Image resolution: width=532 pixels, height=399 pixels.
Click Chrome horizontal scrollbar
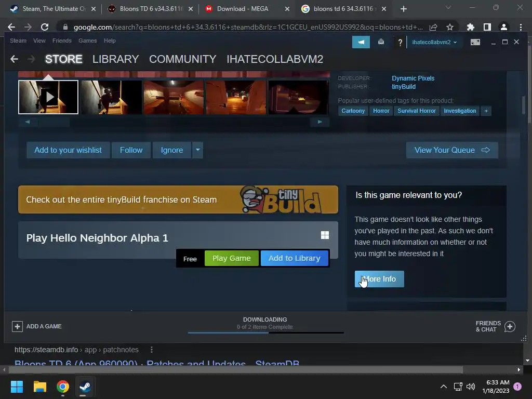click(235, 369)
